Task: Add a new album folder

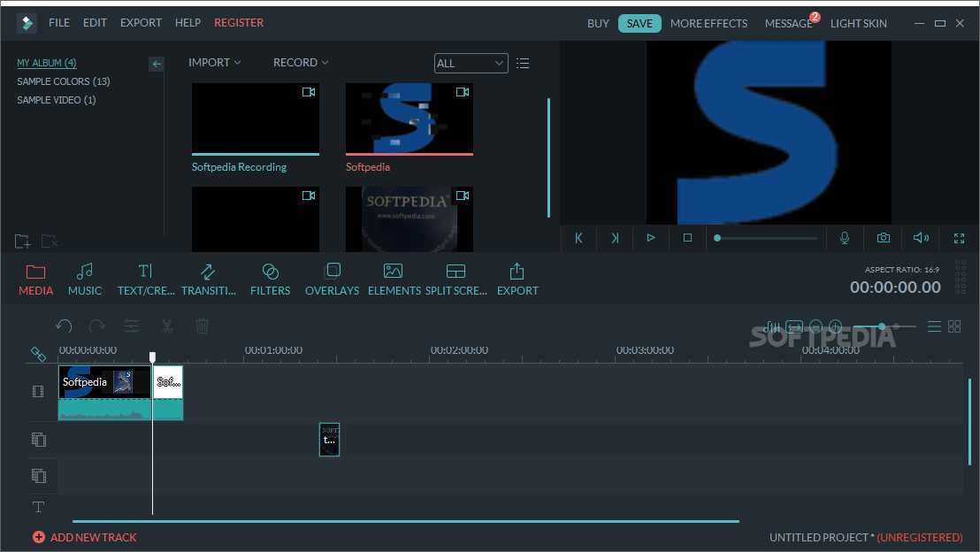Action: click(x=22, y=241)
